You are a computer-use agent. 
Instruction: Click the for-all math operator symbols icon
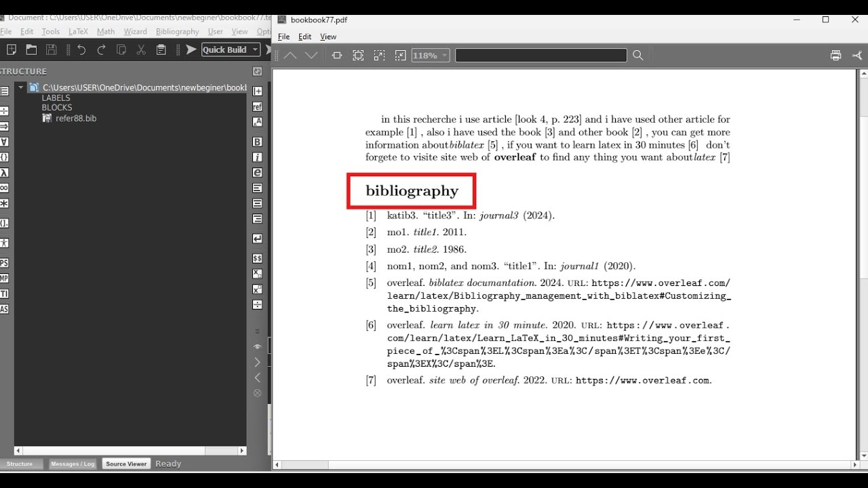(x=4, y=142)
